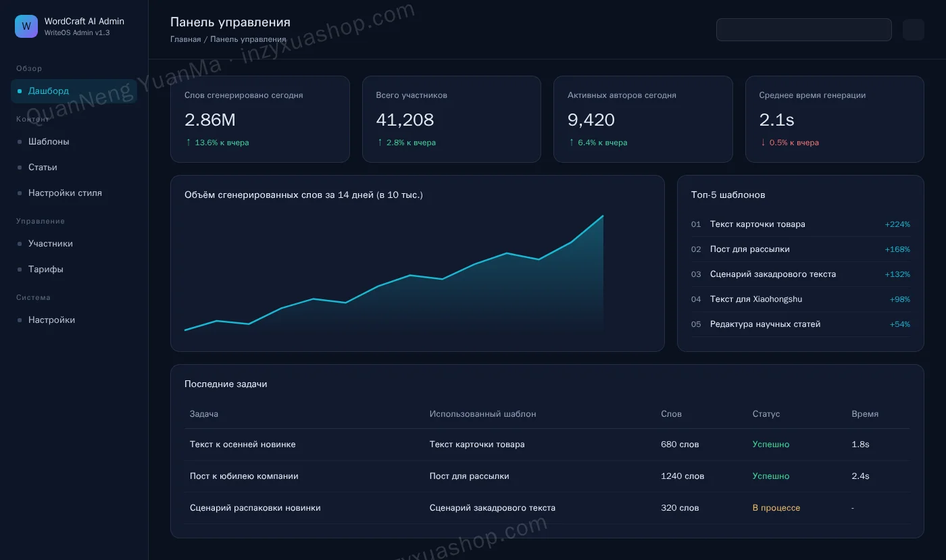946x560 pixels.
Task: Click the Всего участников value 41,208
Action: pyautogui.click(x=405, y=120)
